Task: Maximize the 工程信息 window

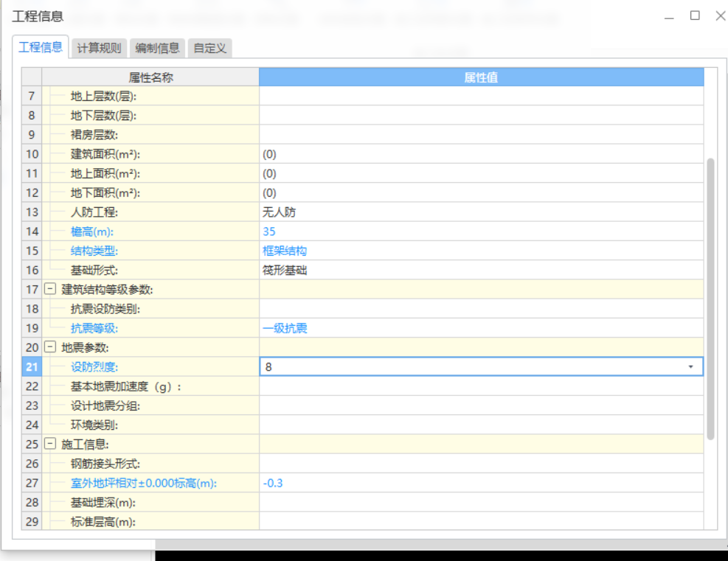Action: coord(695,15)
